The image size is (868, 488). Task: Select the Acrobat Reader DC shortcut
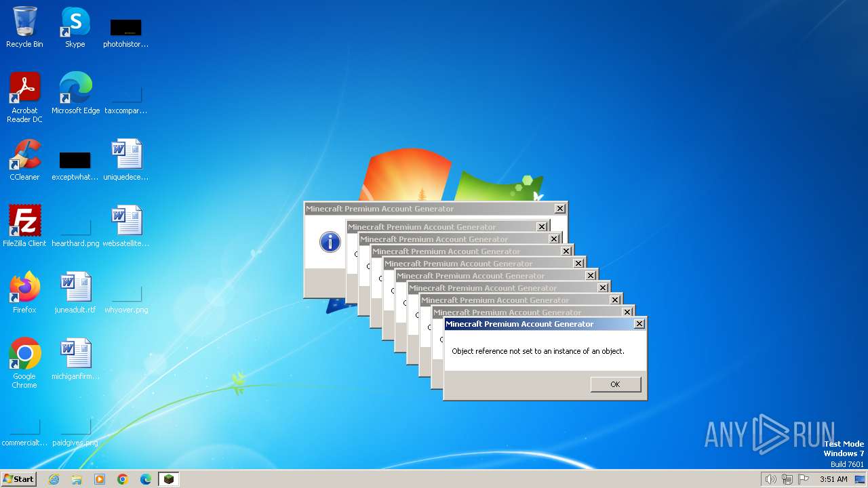24,98
